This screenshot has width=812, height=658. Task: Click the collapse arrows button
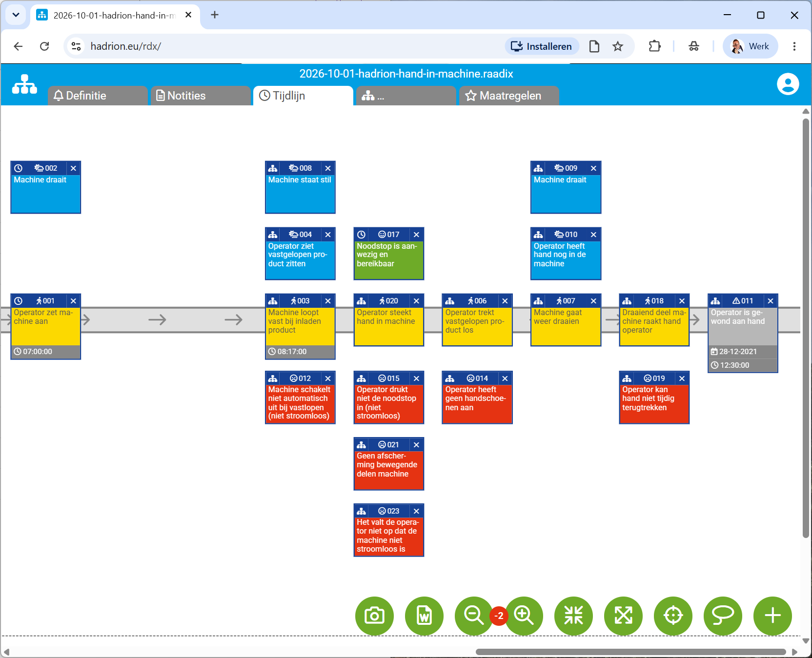pyautogui.click(x=573, y=616)
